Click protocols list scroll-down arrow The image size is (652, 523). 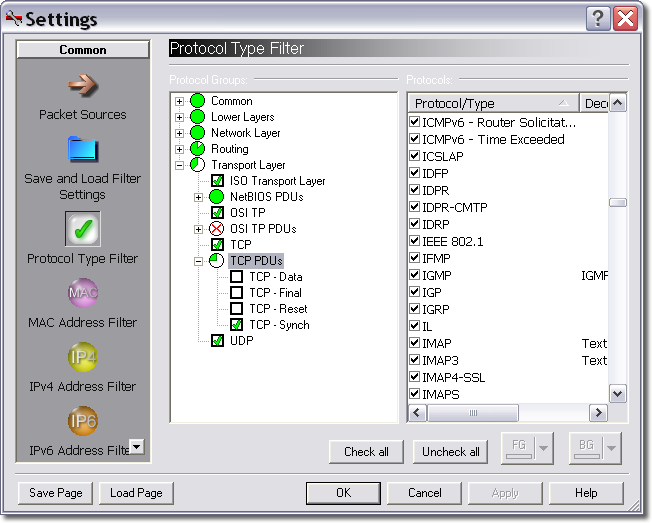(618, 394)
